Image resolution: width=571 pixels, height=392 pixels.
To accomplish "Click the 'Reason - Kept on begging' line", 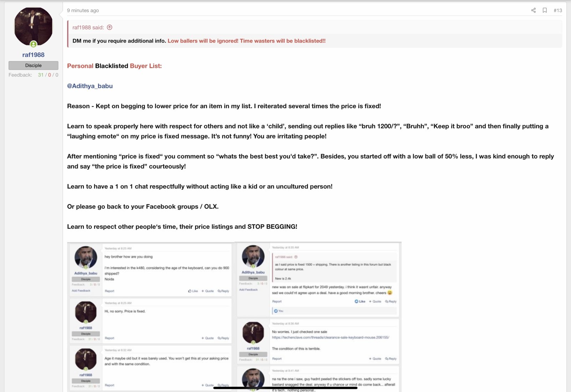I will tap(224, 106).
